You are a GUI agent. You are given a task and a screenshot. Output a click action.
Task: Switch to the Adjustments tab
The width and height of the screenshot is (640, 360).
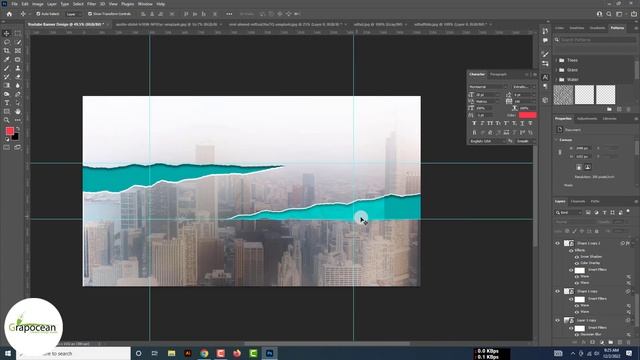tap(587, 119)
